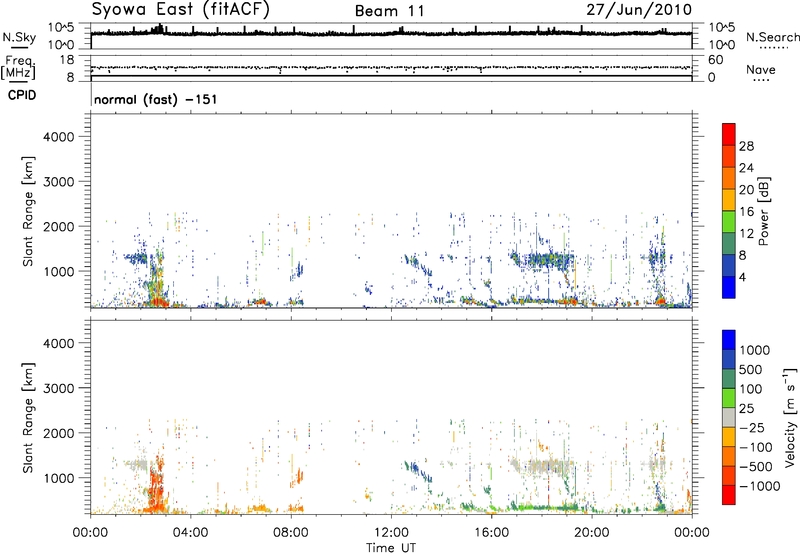Click the blue bottom of the power colorbar
The width and height of the screenshot is (800, 554).
pyautogui.click(x=729, y=287)
